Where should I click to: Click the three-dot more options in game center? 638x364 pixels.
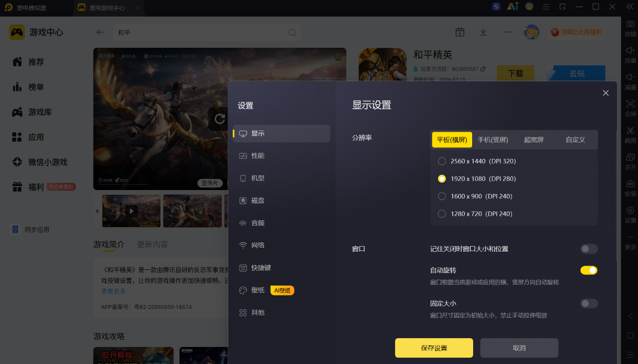[507, 32]
